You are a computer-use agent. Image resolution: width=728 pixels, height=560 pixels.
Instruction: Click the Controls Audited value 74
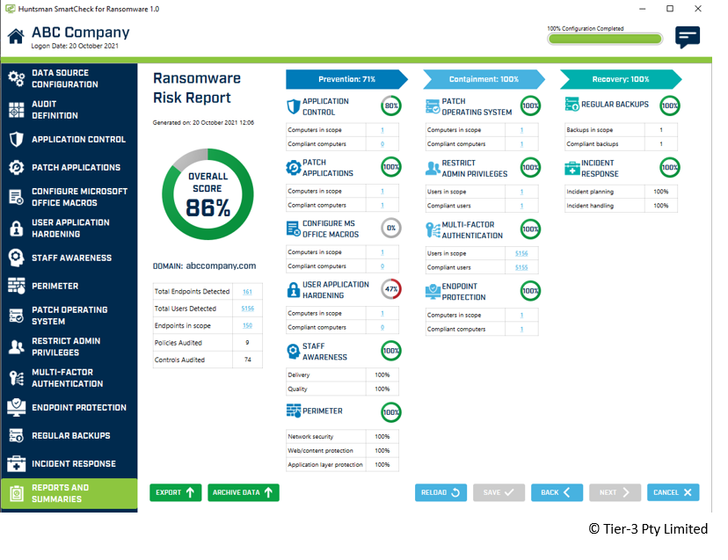[247, 360]
